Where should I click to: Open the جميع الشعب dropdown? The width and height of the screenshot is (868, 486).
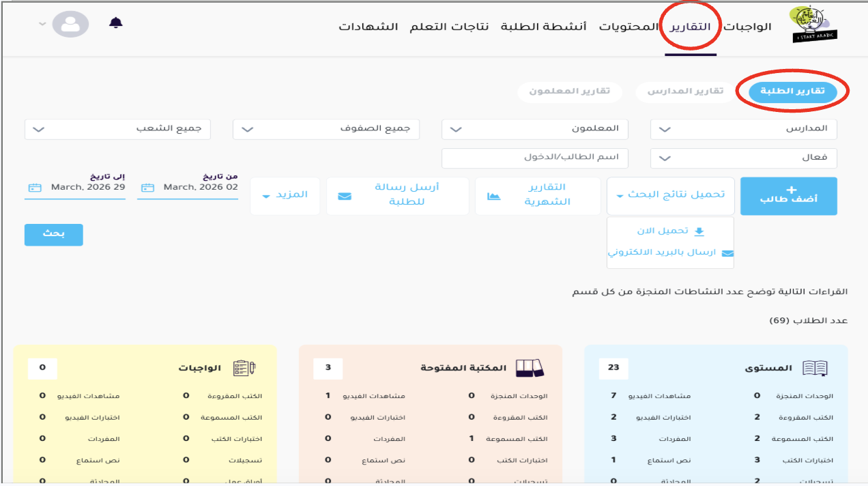click(117, 129)
